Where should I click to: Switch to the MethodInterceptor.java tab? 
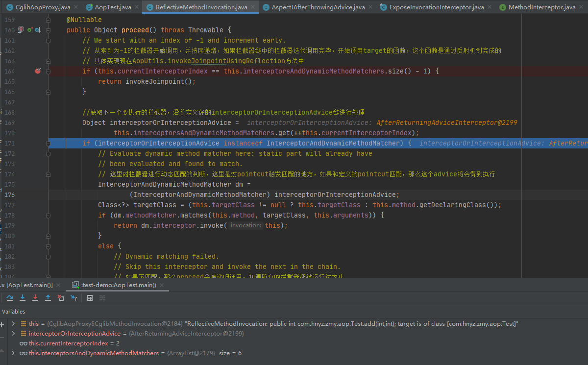pos(542,7)
